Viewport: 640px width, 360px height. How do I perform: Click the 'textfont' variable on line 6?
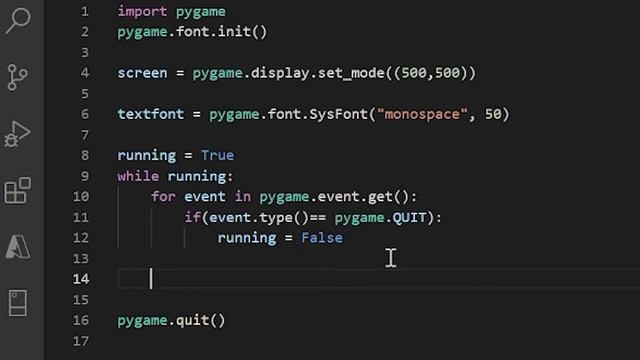coord(151,114)
